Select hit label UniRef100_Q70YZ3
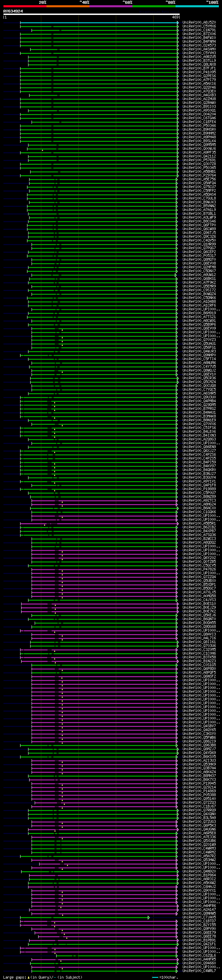Viewport: 222px width, 980px height. click(x=199, y=340)
